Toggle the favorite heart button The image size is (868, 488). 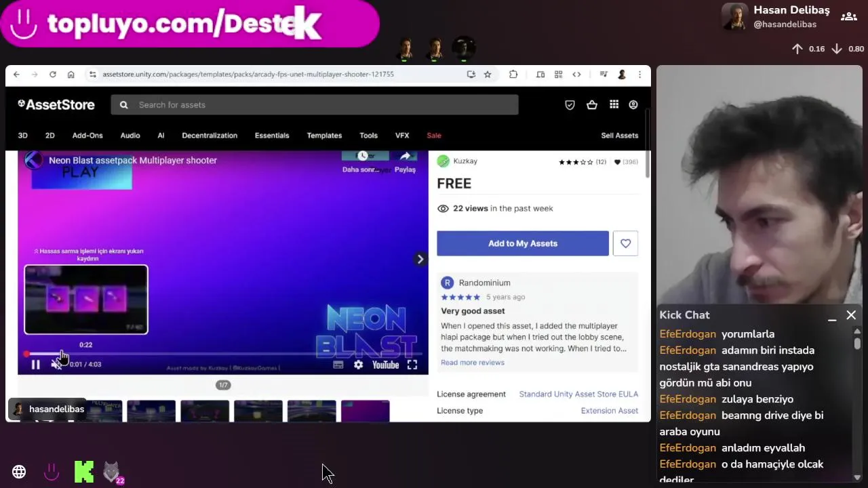point(625,243)
